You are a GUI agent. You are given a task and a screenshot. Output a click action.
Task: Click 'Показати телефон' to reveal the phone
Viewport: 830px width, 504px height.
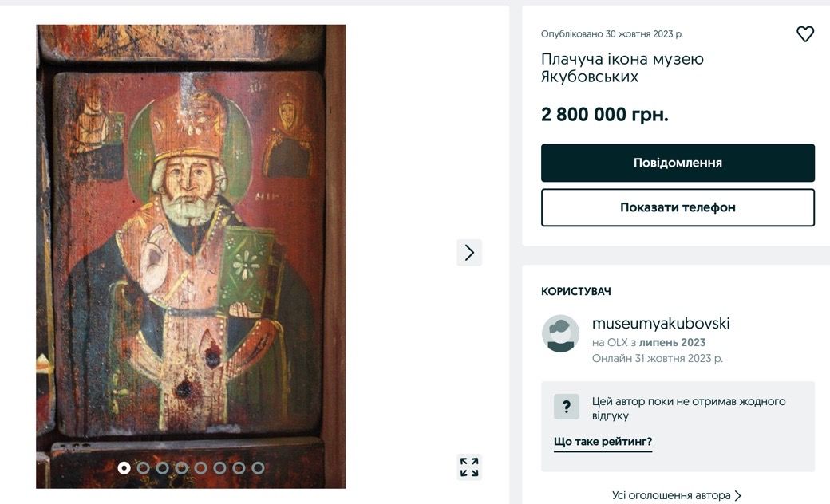click(x=678, y=207)
